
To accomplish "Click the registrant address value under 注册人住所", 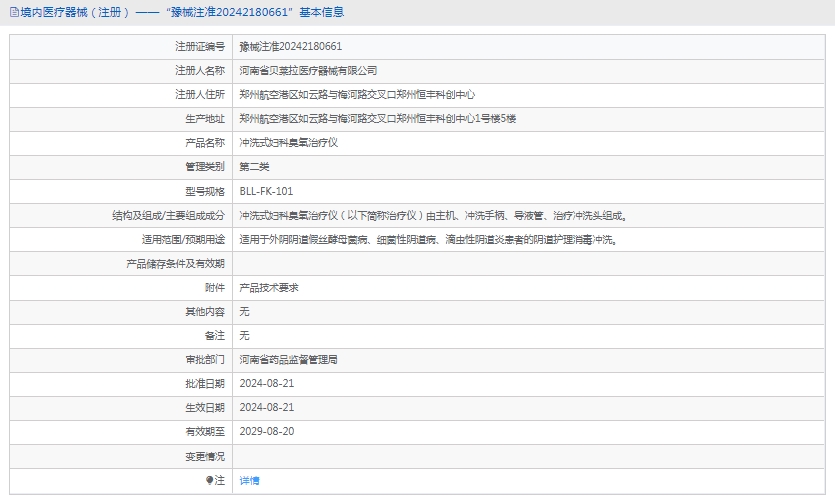I will [357, 95].
